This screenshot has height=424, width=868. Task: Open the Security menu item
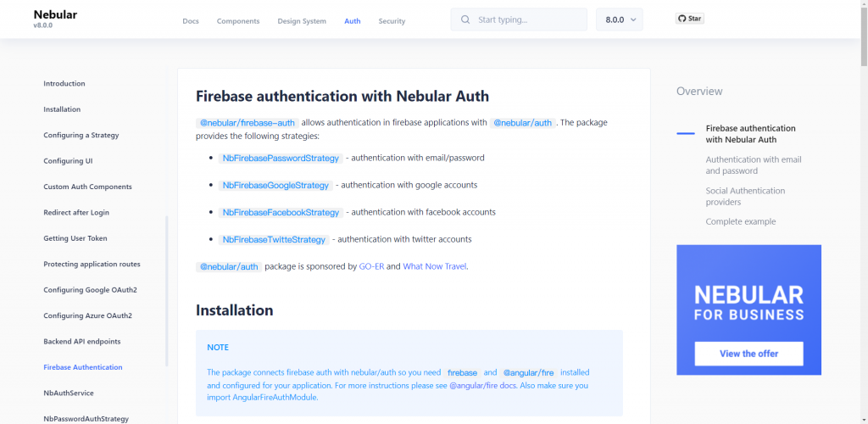click(x=392, y=21)
